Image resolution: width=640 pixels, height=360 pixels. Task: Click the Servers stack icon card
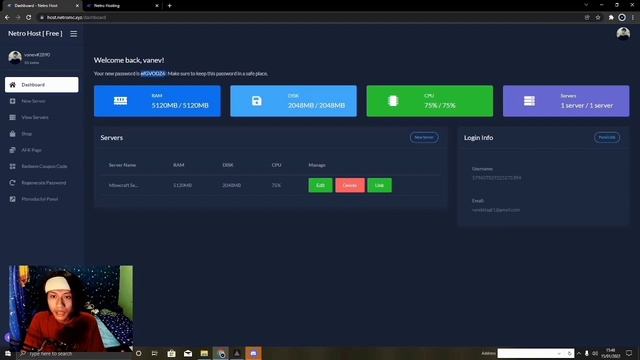click(529, 101)
